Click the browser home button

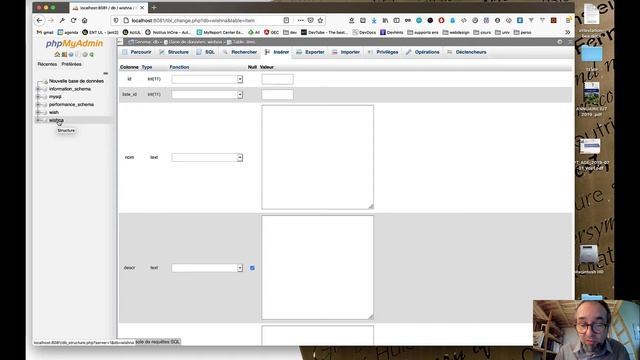[84, 20]
